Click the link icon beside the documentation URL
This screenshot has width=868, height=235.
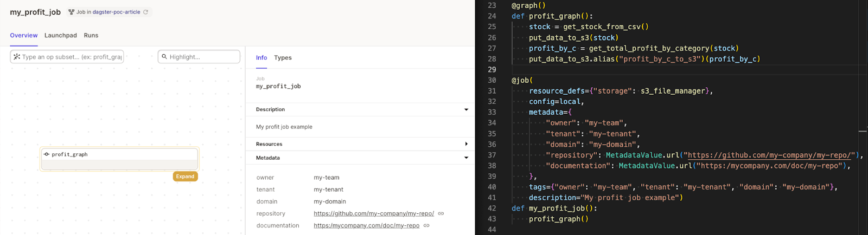[x=426, y=226]
